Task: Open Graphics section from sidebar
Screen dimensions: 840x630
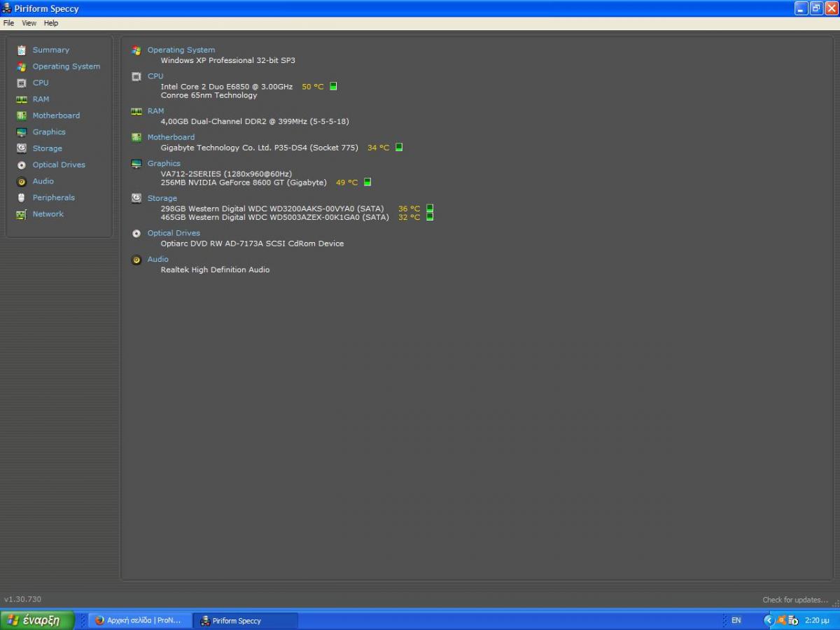Action: pos(49,132)
